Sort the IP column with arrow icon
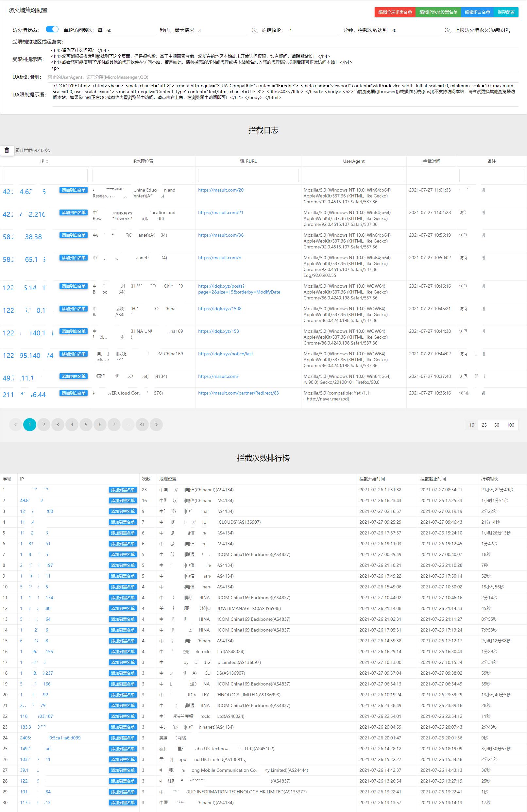 (x=47, y=161)
